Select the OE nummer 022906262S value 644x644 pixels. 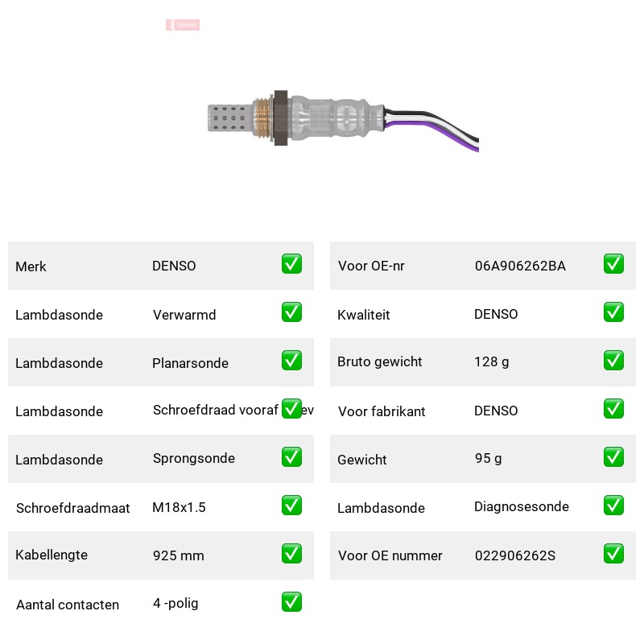coord(515,555)
